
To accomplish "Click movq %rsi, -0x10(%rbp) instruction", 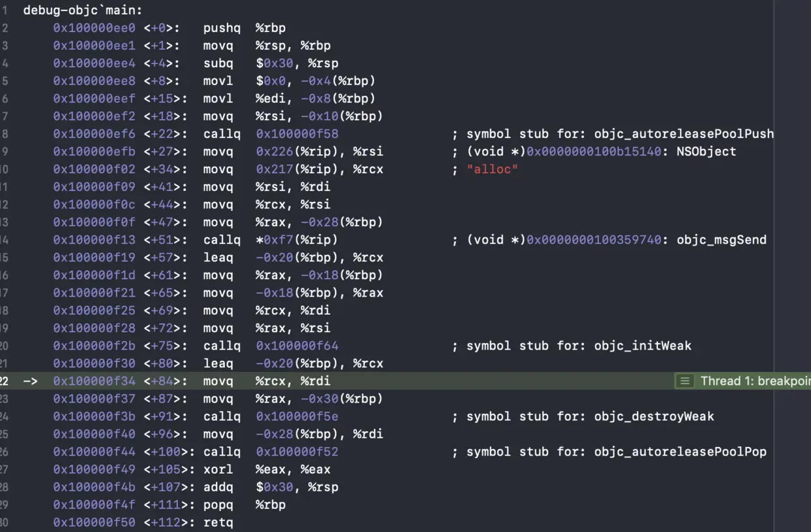I will coord(293,116).
